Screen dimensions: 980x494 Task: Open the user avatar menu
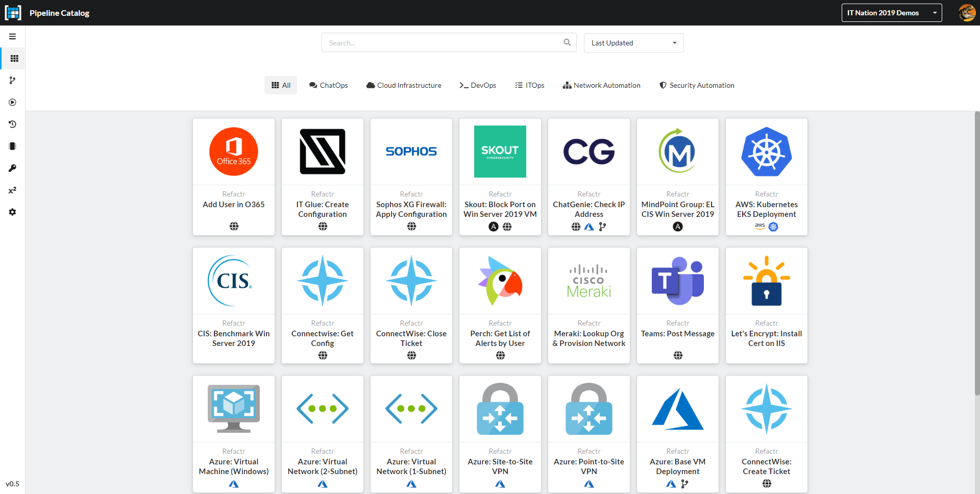tap(967, 13)
